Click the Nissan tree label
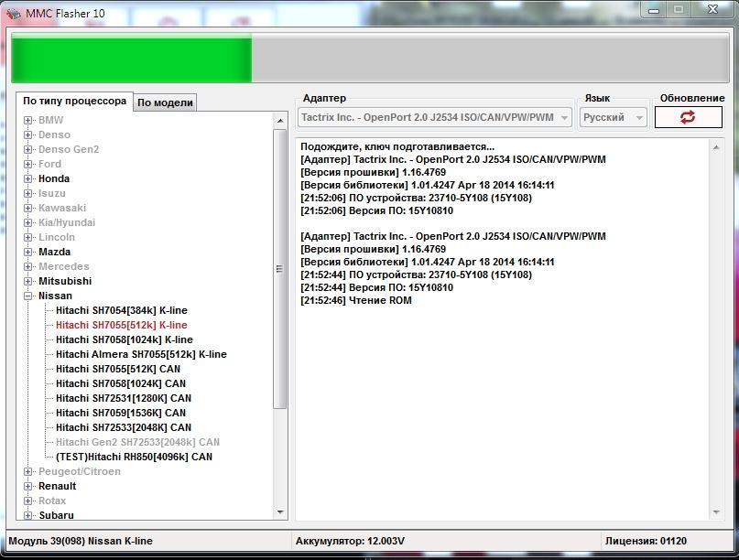Viewport: 739px width, 560px height. coord(55,296)
